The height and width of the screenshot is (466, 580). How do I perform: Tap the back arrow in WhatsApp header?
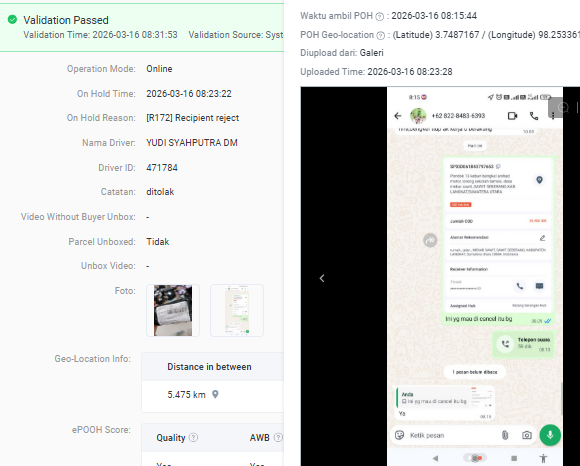point(398,116)
